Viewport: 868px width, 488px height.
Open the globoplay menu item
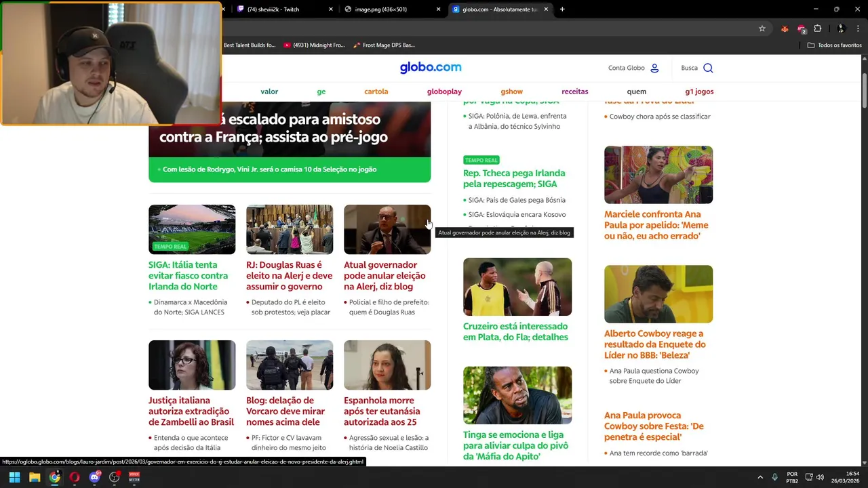pyautogui.click(x=444, y=91)
